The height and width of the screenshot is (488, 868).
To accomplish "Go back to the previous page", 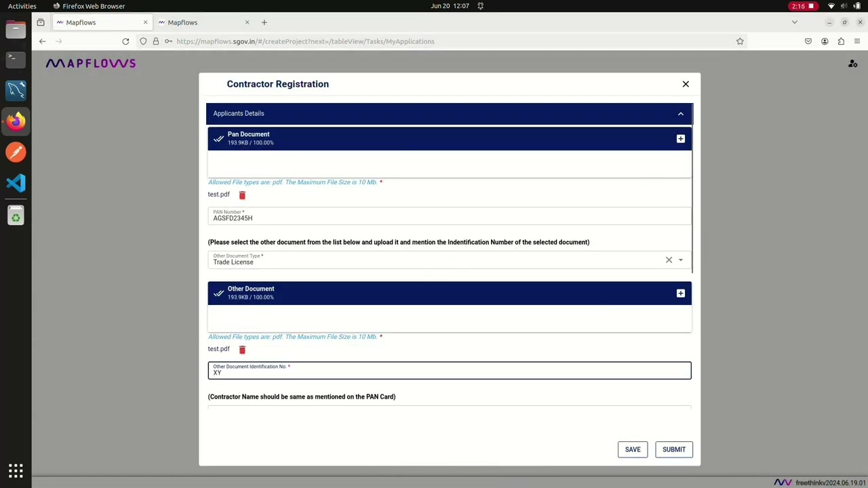I will [x=42, y=41].
